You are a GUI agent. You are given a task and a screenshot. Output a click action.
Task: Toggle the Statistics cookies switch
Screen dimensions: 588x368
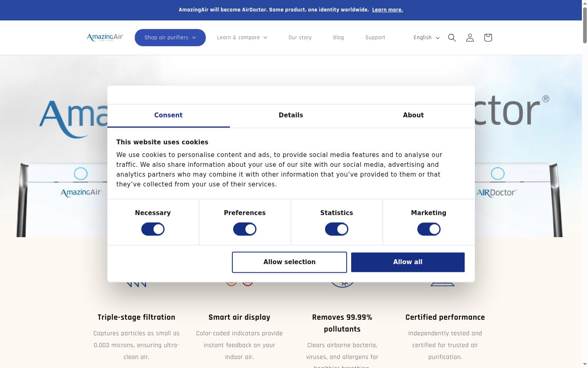336,229
